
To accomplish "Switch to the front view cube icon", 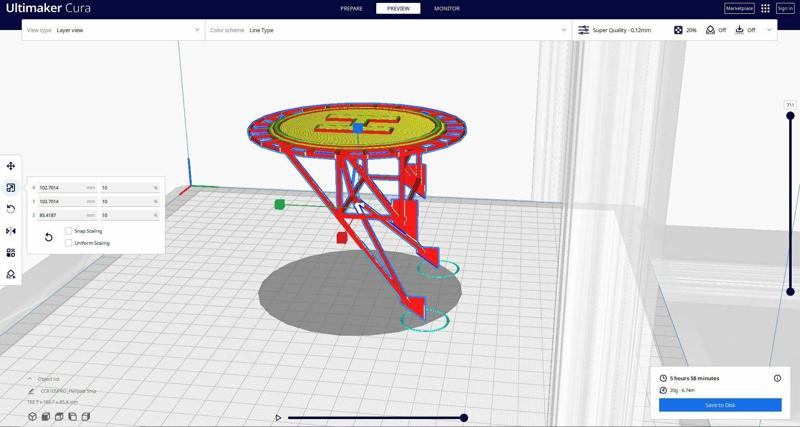I will click(x=46, y=416).
